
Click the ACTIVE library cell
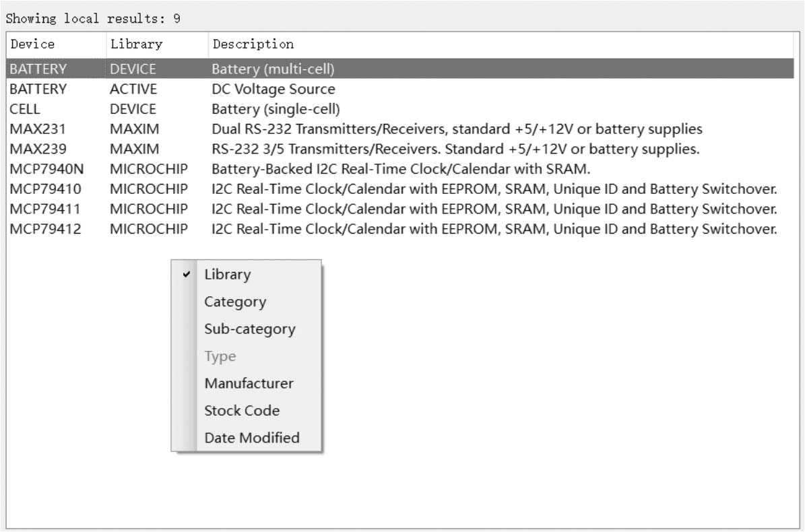click(133, 89)
